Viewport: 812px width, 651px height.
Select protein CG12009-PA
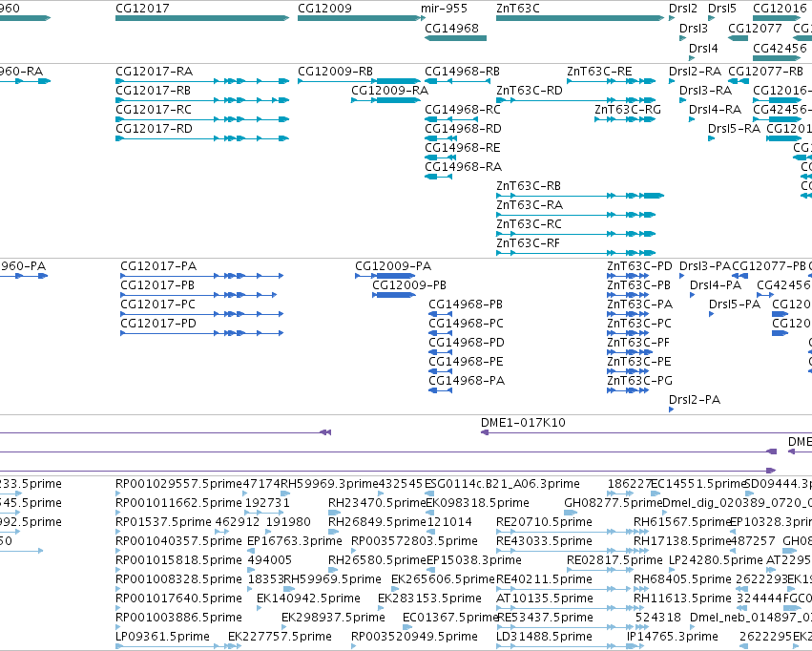pyautogui.click(x=385, y=276)
